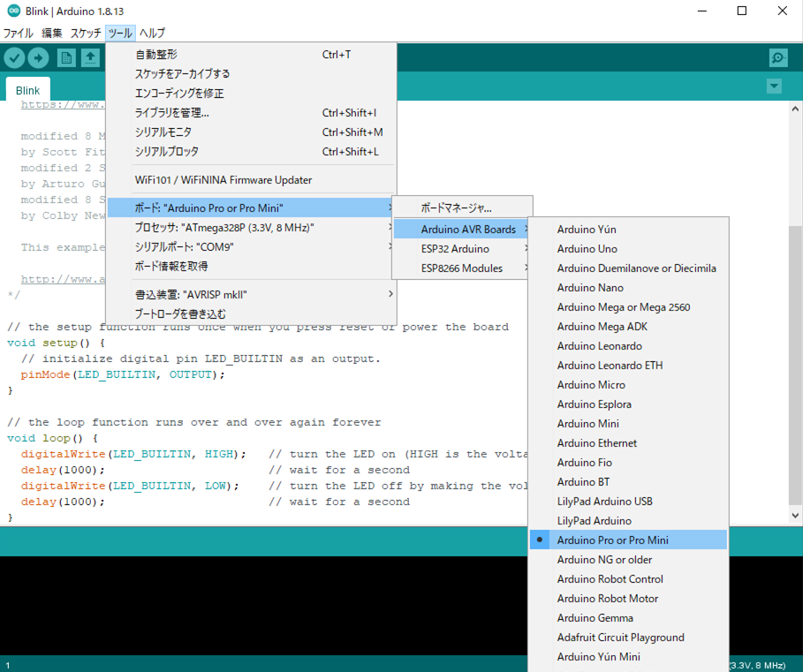Click the Arduino logo in title bar
Viewport: 803px width, 672px height.
pyautogui.click(x=14, y=11)
